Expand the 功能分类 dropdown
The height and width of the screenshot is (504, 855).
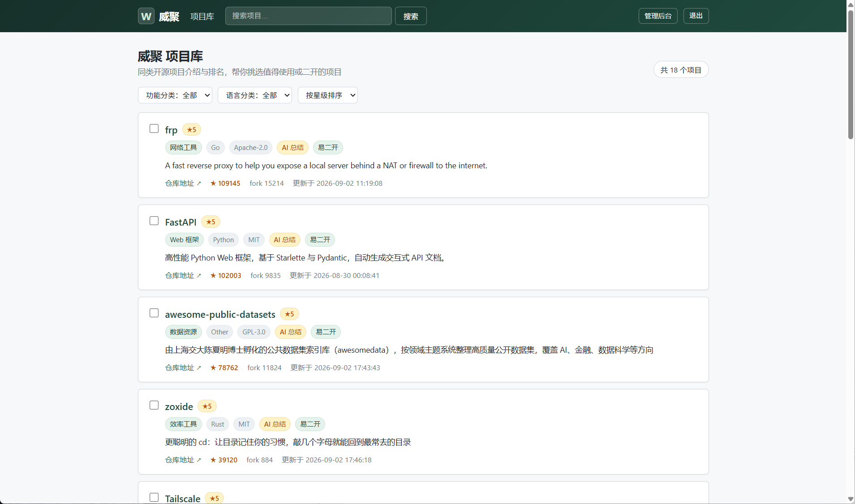tap(175, 95)
